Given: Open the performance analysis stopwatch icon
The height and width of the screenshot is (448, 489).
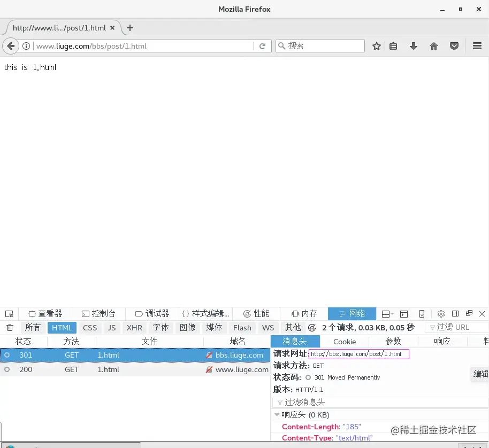Looking at the screenshot, I should pyautogui.click(x=312, y=327).
